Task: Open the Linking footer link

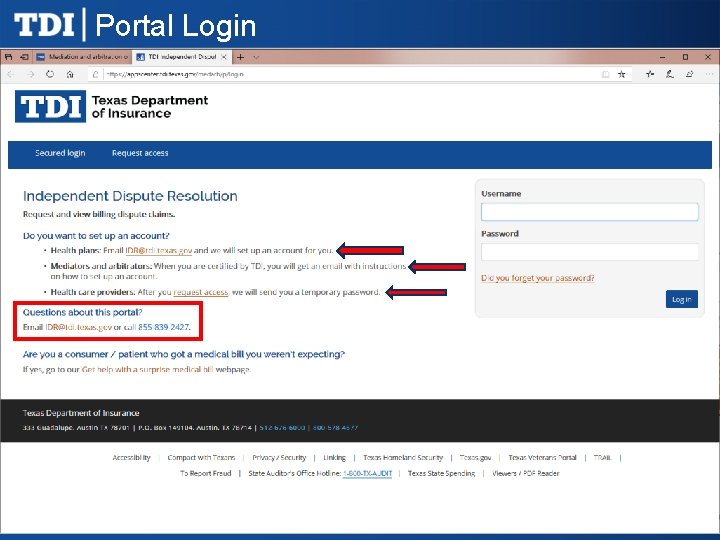Action: [x=335, y=457]
